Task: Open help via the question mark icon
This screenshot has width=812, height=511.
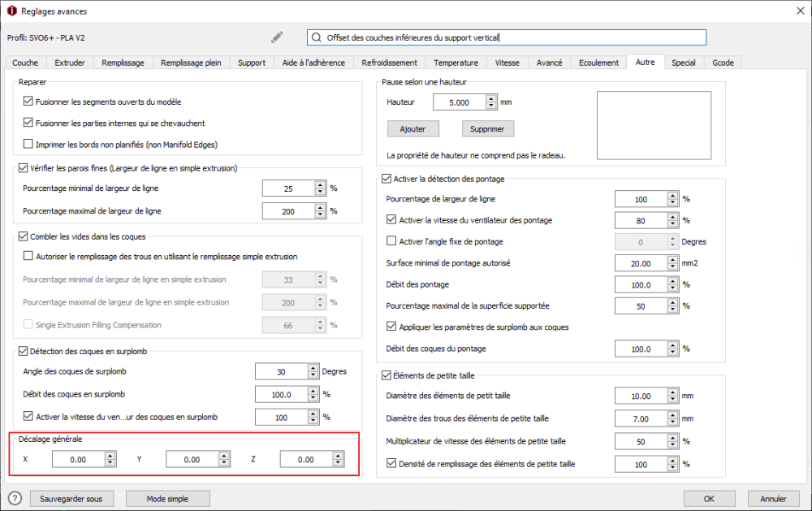Action: 15,499
